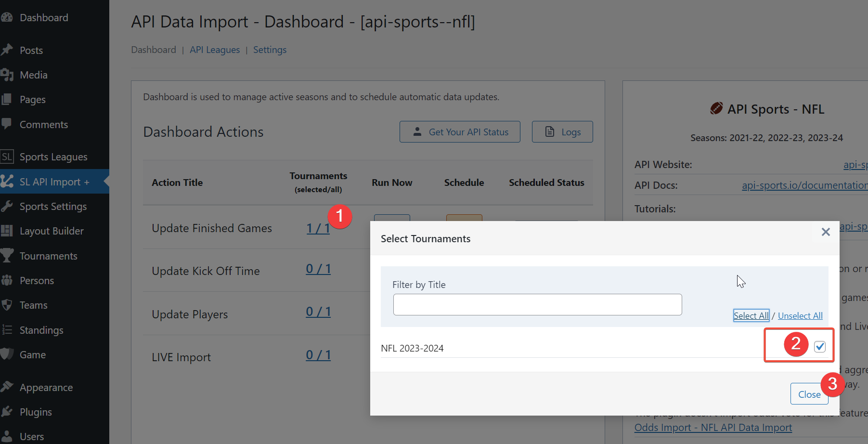The image size is (868, 444).
Task: Click the Sports Settings wrench icon
Action: [7, 206]
